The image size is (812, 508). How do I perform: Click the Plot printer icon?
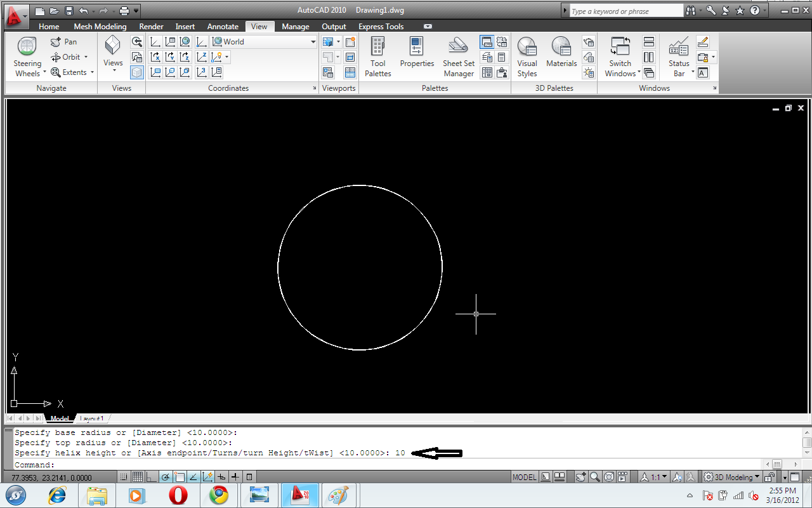[x=124, y=11]
